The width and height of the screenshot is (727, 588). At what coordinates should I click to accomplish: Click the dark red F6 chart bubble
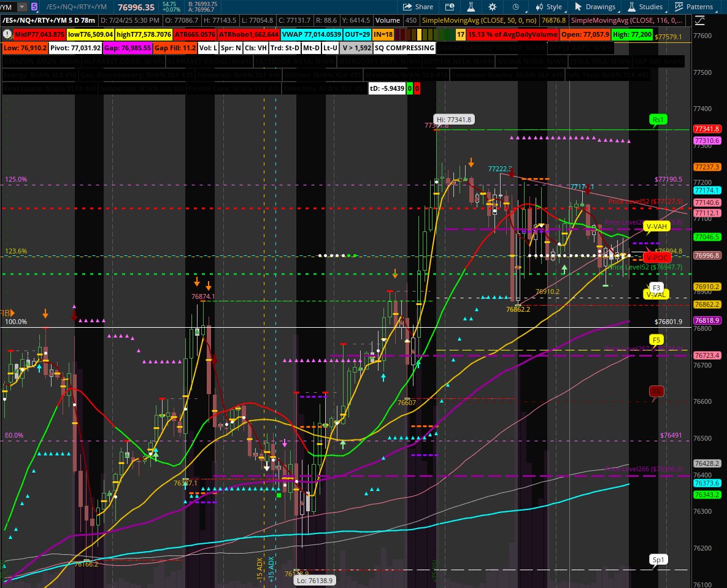(656, 392)
